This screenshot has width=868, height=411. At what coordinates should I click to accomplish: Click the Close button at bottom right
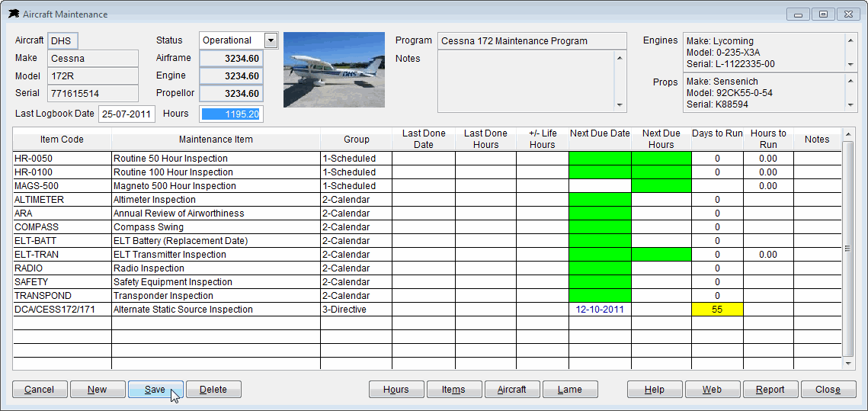[828, 390]
